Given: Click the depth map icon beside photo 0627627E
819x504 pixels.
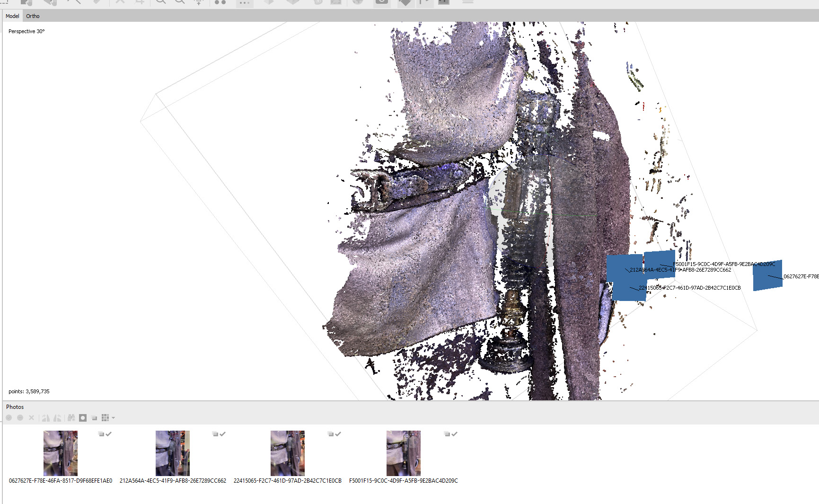Looking at the screenshot, I should pos(101,434).
